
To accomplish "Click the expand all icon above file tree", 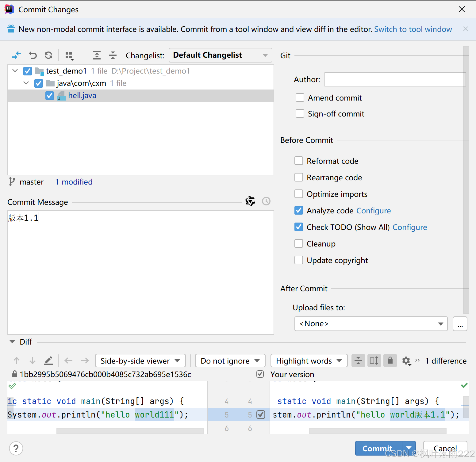I will [x=97, y=55].
